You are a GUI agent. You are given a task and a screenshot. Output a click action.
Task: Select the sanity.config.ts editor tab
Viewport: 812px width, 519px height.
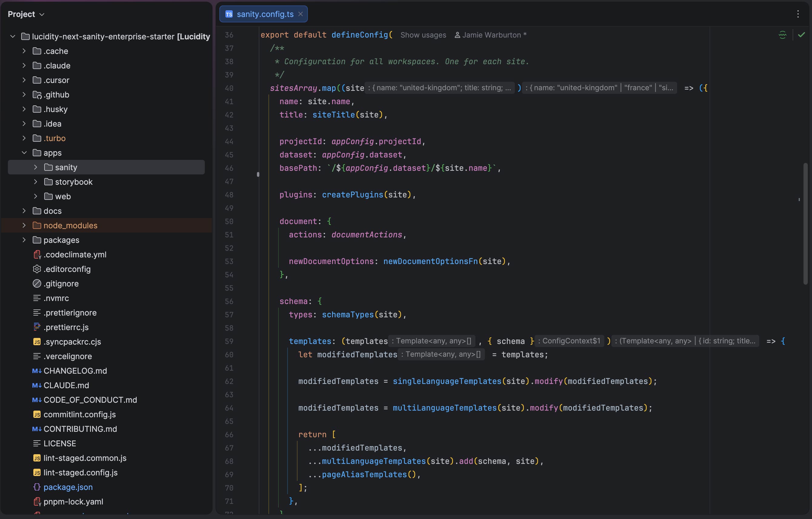point(265,14)
